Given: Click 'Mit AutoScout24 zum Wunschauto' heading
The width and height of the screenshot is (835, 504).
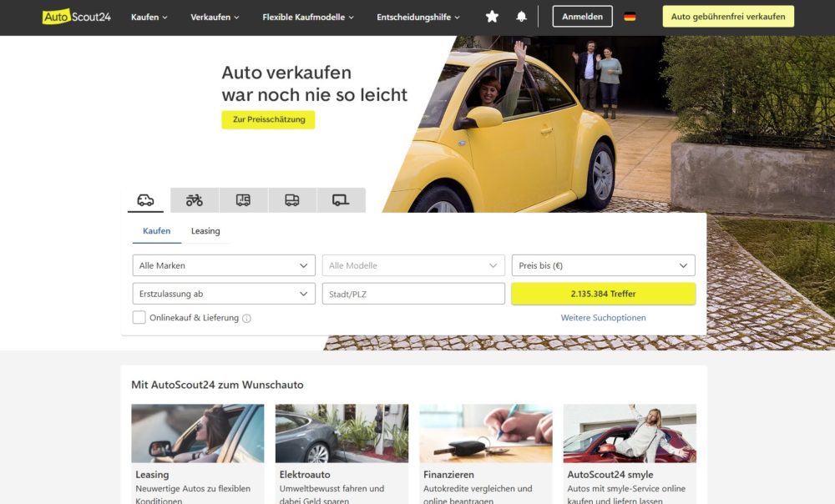Looking at the screenshot, I should (x=217, y=385).
